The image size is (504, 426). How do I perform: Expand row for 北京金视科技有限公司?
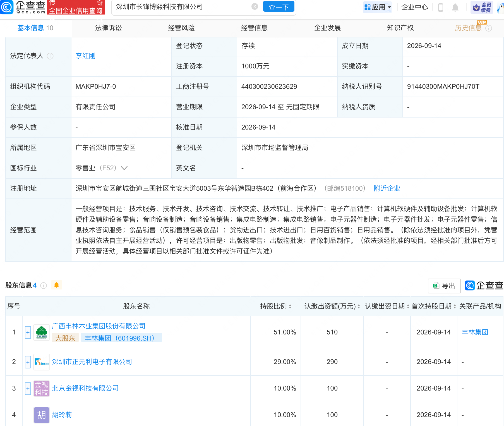click(28, 389)
